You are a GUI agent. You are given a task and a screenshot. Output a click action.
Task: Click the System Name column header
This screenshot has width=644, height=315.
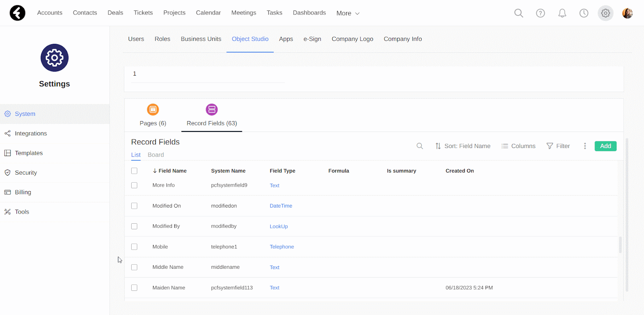tap(228, 171)
